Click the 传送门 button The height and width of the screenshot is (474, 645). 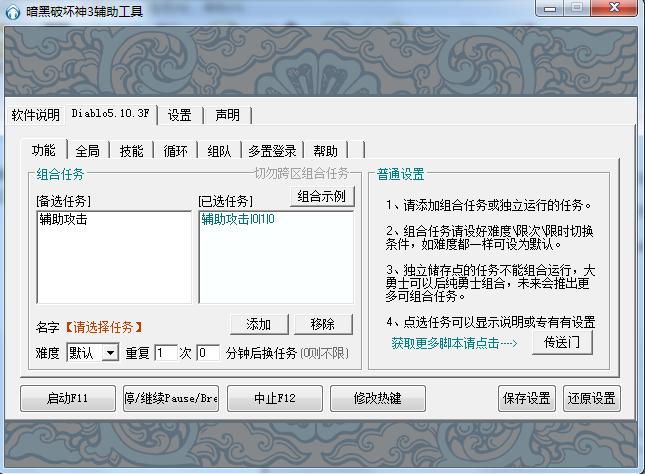[561, 343]
